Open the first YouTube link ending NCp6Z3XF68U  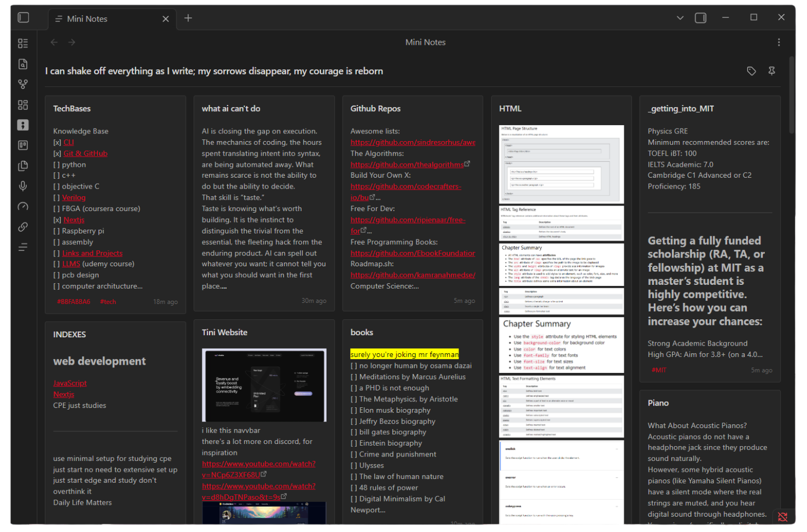click(x=259, y=469)
